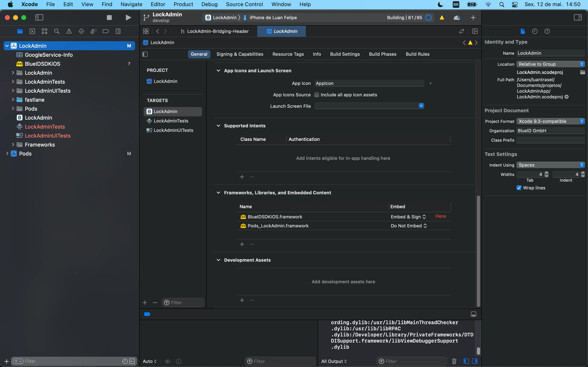Toggle the right inspector panel visibility
The image size is (588, 367).
pos(578,18)
